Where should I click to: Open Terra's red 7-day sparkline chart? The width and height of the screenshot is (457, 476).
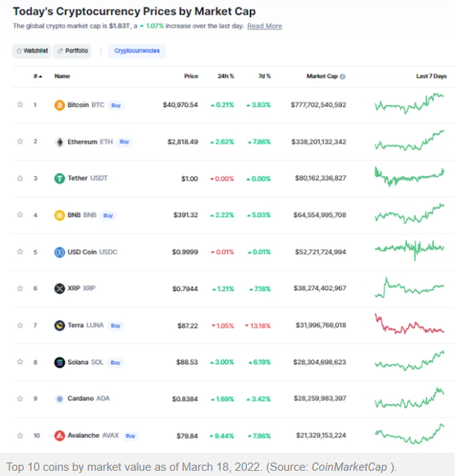click(x=410, y=324)
